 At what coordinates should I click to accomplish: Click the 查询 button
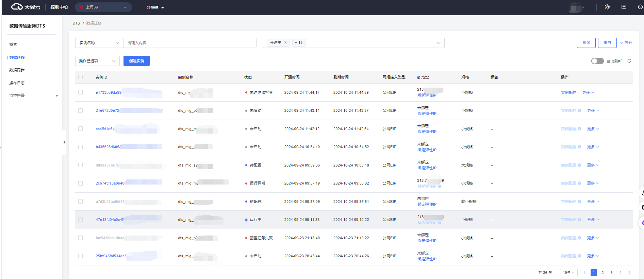pos(586,42)
